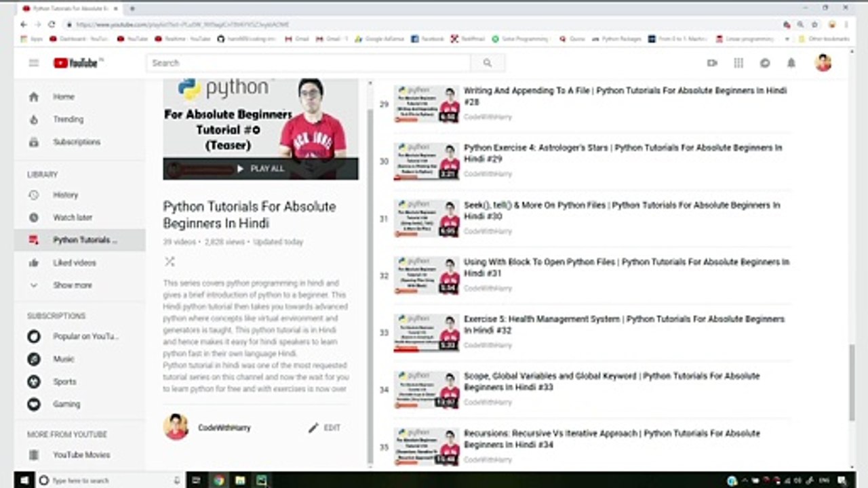Click the page vertical scrollbar thumb
Image resolution: width=868 pixels, height=488 pixels.
click(852, 382)
